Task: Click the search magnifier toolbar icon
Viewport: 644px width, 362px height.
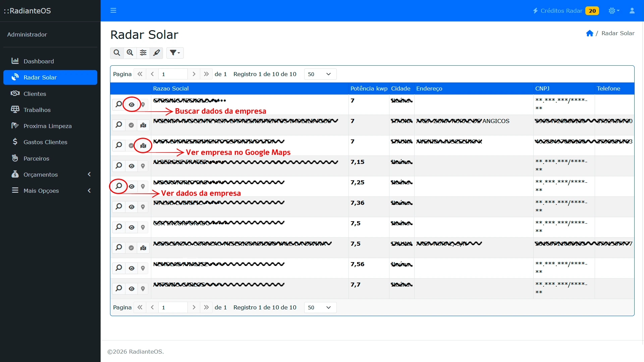Action: (x=117, y=53)
